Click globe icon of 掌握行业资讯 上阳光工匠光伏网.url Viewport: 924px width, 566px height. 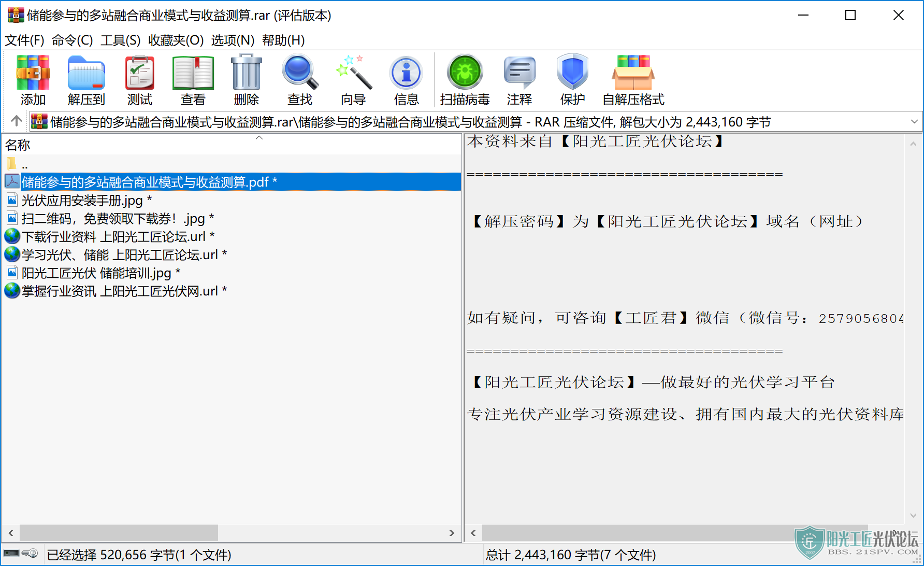[x=12, y=291]
